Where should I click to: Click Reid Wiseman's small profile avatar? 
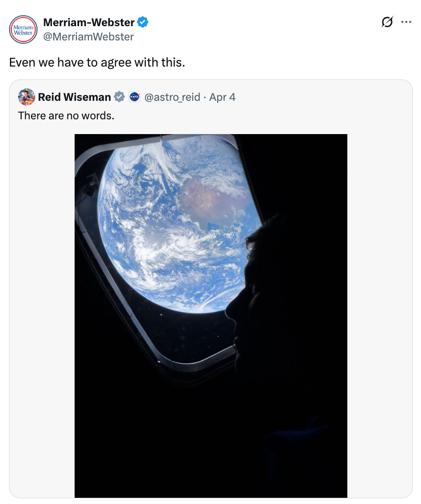click(x=26, y=97)
